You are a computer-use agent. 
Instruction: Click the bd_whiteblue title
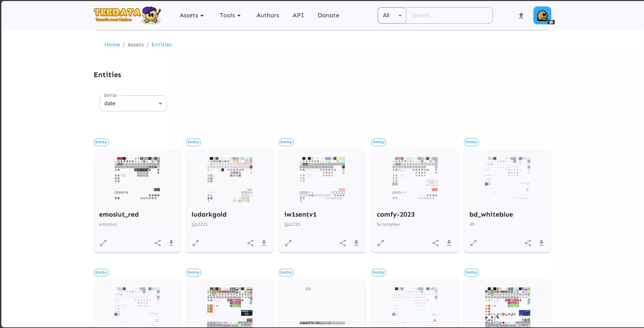[x=491, y=214]
